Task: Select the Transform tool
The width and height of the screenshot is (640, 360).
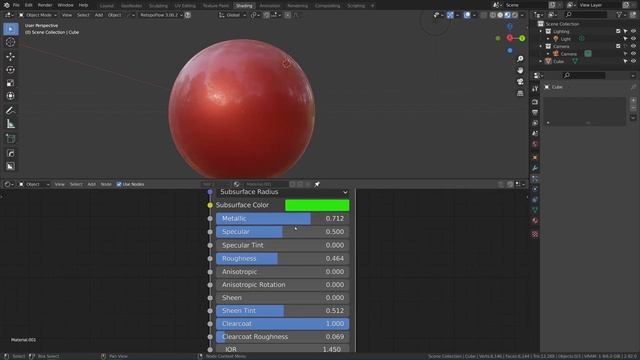Action: pos(11,96)
